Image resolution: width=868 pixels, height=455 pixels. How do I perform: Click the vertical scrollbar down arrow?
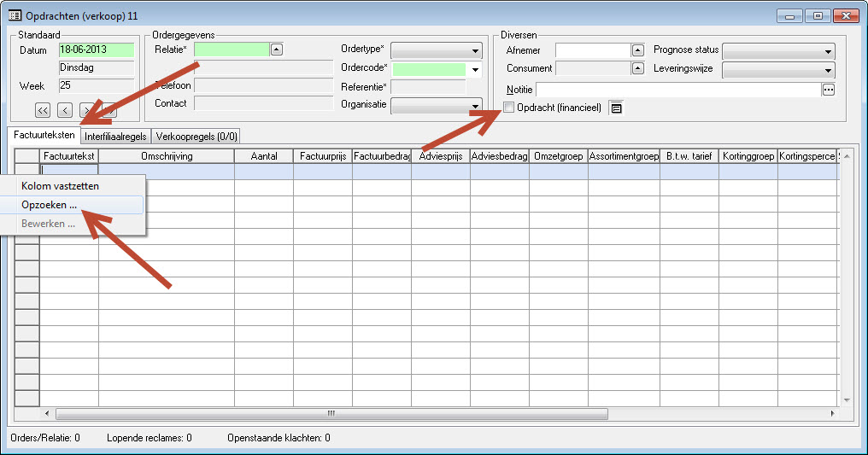click(846, 400)
